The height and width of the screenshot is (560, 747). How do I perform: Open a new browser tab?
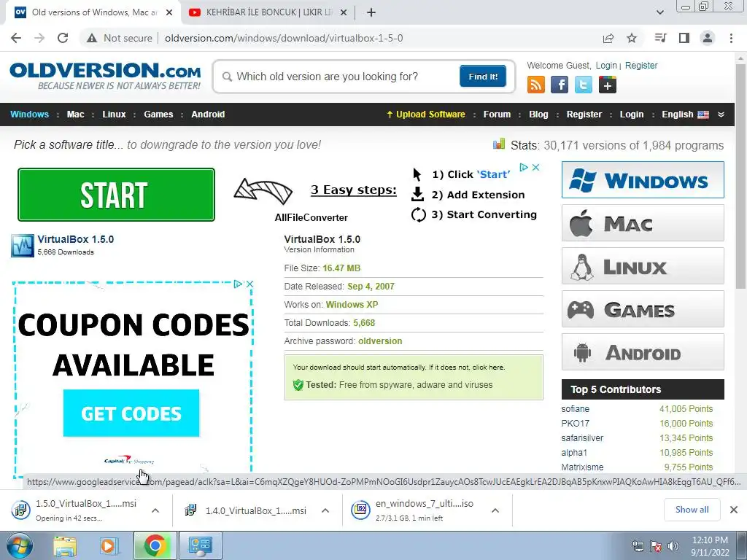[x=371, y=12]
